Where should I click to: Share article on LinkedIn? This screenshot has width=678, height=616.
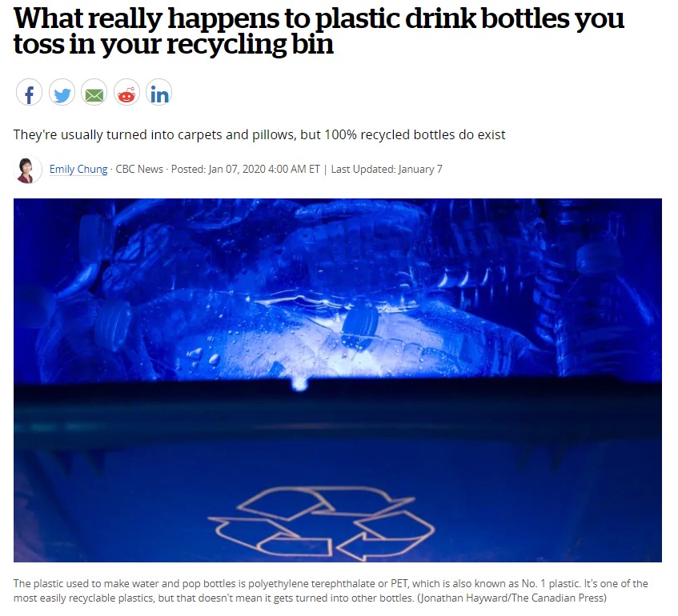158,93
